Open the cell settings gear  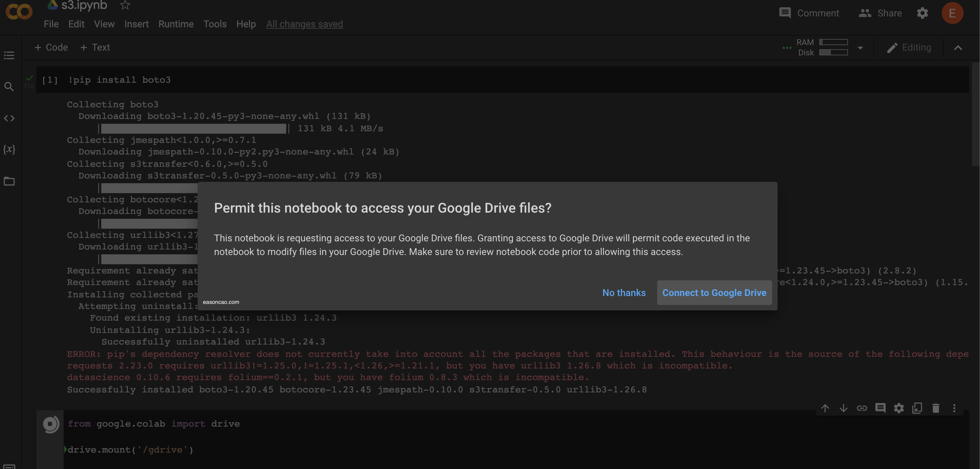(x=899, y=408)
